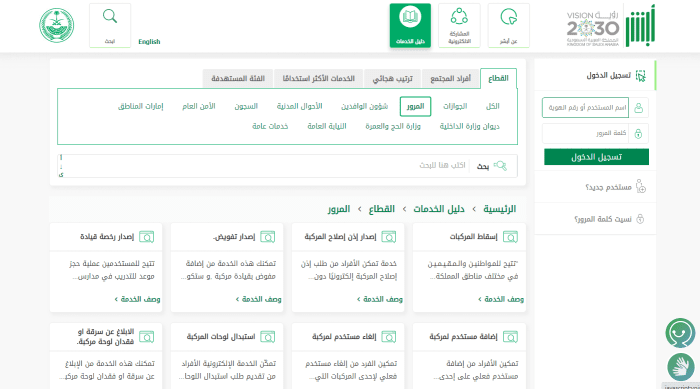This screenshot has width=700, height=389.
Task: Select the الأحوال المدنية sector filter
Action: click(299, 106)
